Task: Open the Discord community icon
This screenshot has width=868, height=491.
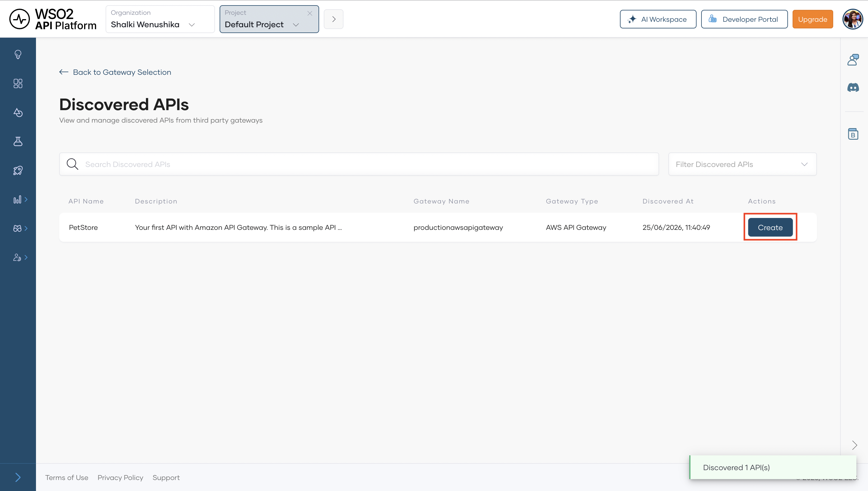Action: (853, 88)
